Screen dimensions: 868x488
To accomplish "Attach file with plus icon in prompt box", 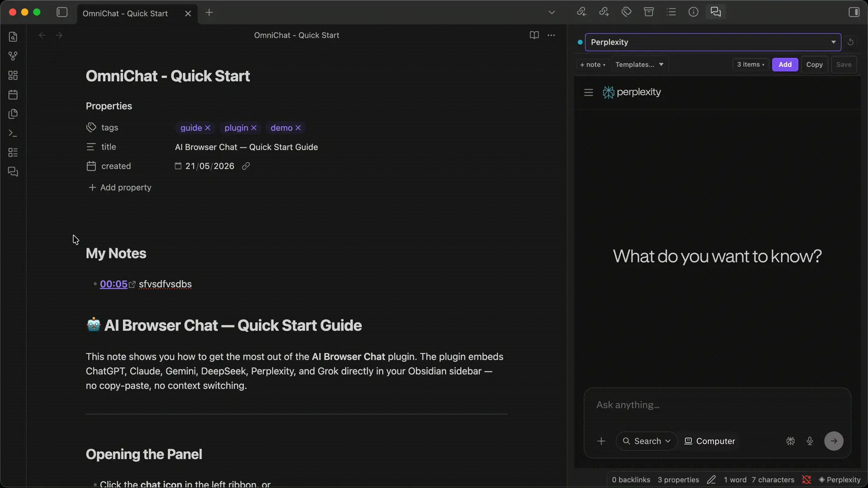I will [x=601, y=441].
